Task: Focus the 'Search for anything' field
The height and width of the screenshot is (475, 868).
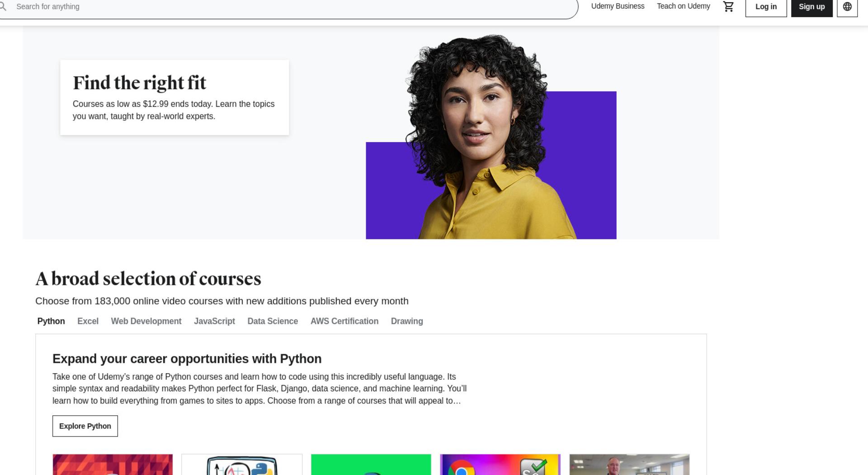Action: pyautogui.click(x=289, y=7)
